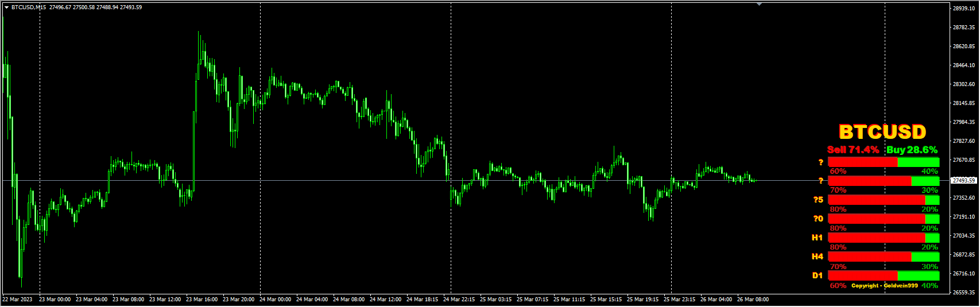Viewport: 980px width, 307px height.
Task: Click the 25 Mar 15:15 time axis label
Action: [606, 300]
